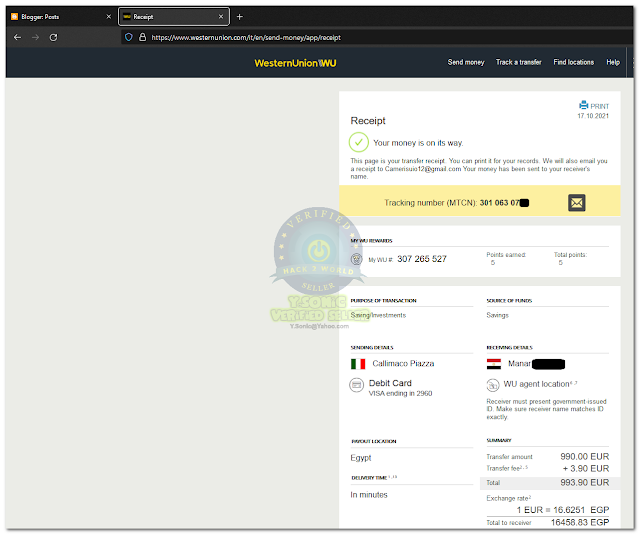This screenshot has height=534, width=639.
Task: Click the 'Total points' label
Action: tap(570, 255)
